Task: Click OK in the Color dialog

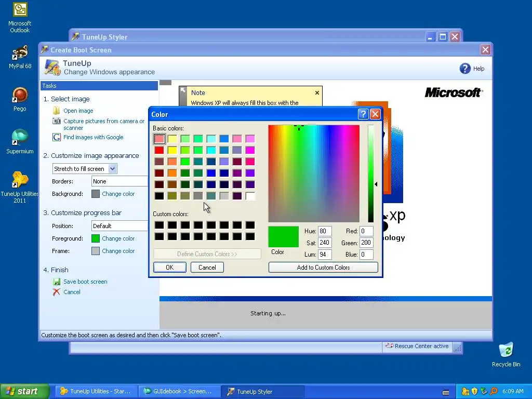Action: tap(170, 268)
